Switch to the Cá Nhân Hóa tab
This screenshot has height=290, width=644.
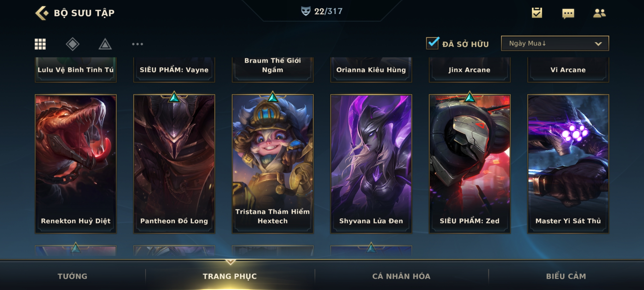(x=401, y=276)
